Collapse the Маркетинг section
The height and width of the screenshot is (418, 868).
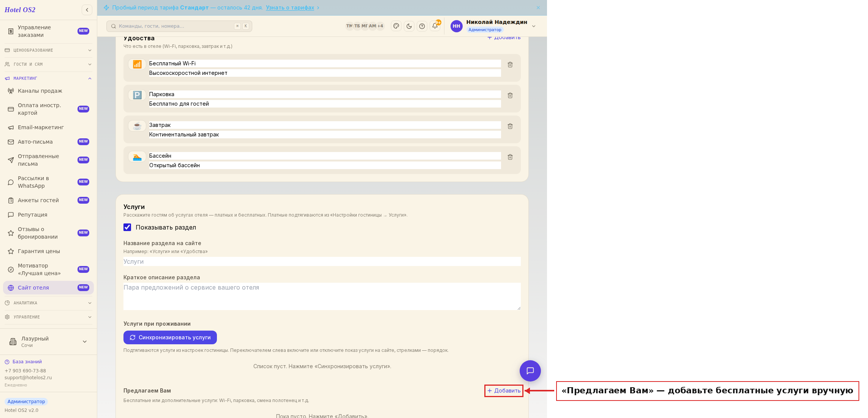click(x=48, y=78)
